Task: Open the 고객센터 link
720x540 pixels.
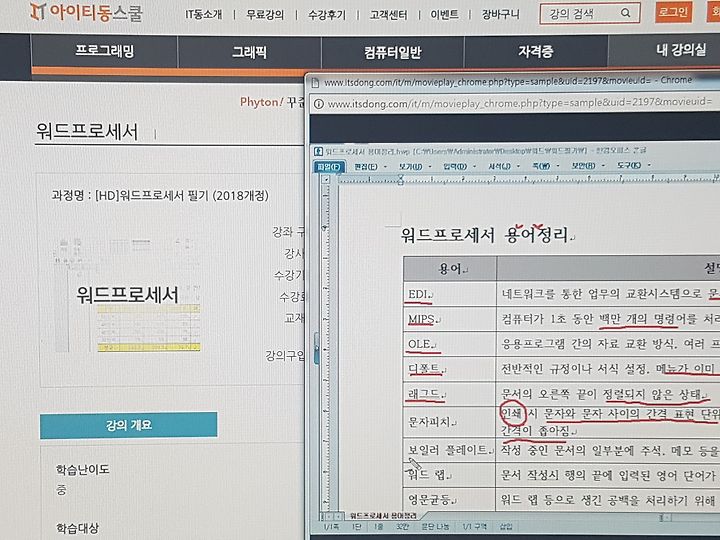Action: tap(388, 15)
